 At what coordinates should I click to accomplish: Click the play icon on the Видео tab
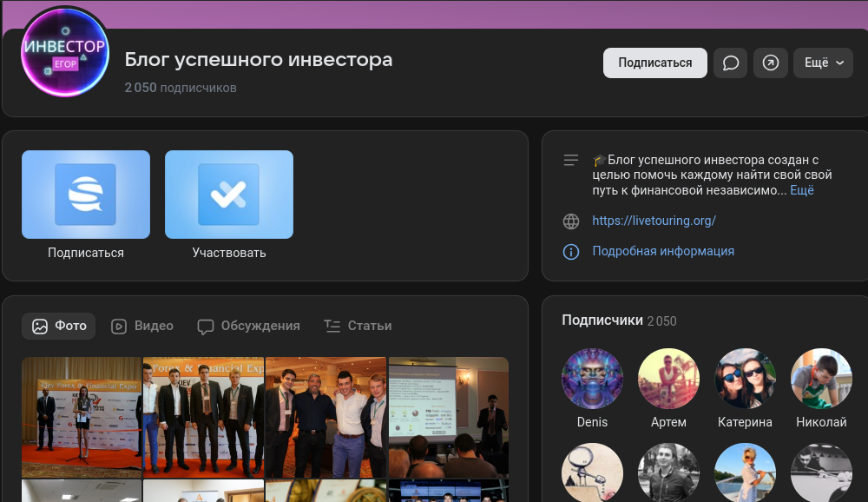[x=117, y=326]
